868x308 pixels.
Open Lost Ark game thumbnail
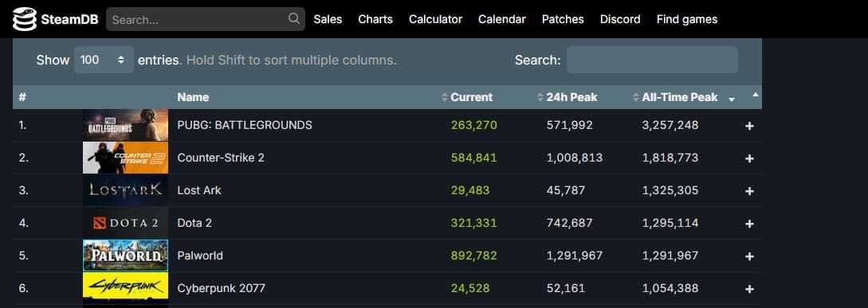pyautogui.click(x=126, y=190)
